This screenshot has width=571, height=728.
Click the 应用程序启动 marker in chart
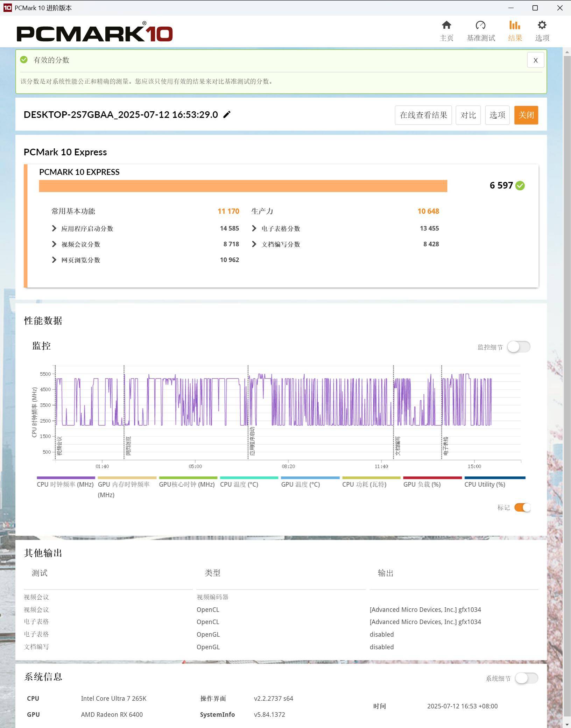pos(252,441)
